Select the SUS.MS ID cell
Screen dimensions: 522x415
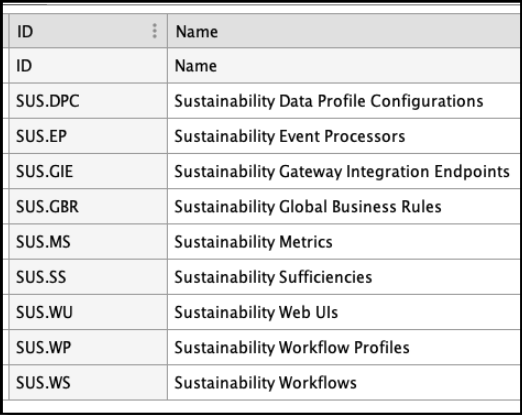[x=88, y=242]
